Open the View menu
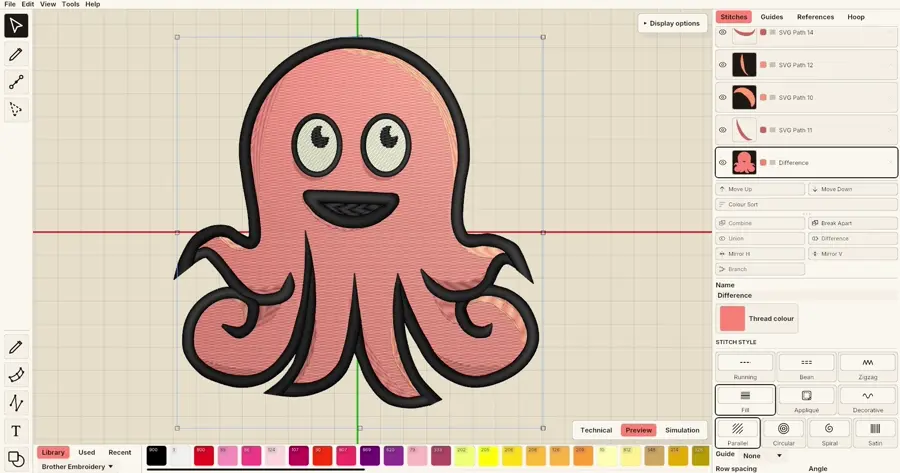The height and width of the screenshot is (473, 900). pyautogui.click(x=48, y=4)
